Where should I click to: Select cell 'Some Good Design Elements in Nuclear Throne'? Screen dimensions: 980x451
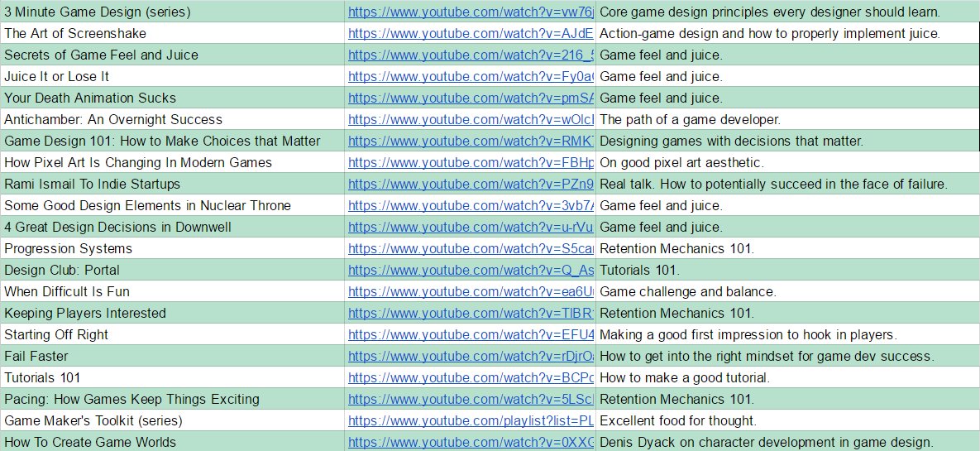click(x=172, y=205)
